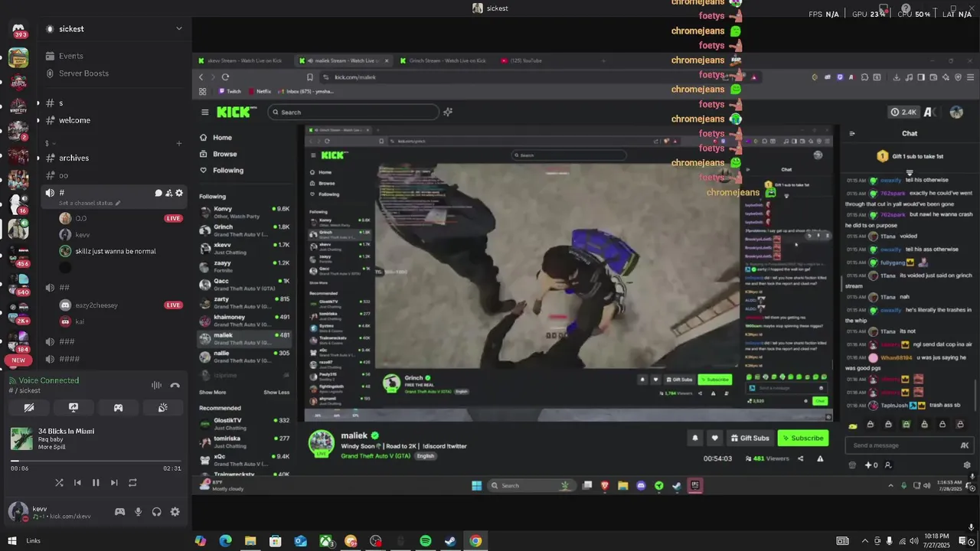Collapse list with Show Less

pos(276,393)
